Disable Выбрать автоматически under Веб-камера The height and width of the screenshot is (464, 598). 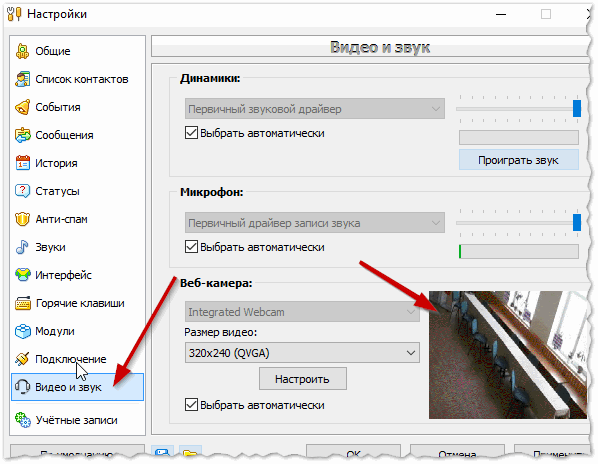point(191,405)
